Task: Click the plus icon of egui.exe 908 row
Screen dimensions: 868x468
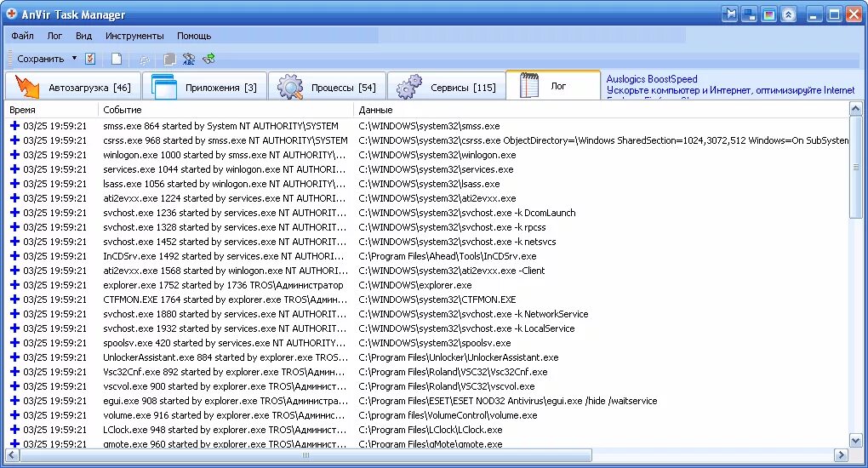Action: tap(15, 401)
